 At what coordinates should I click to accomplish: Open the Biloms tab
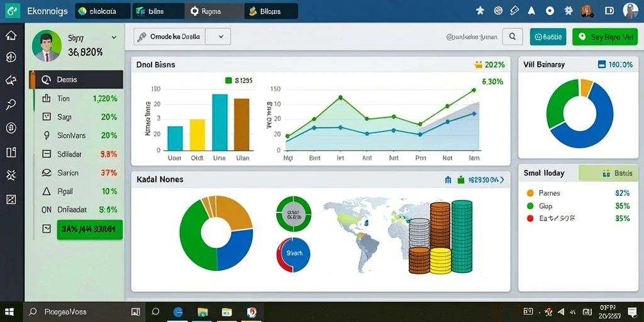270,11
